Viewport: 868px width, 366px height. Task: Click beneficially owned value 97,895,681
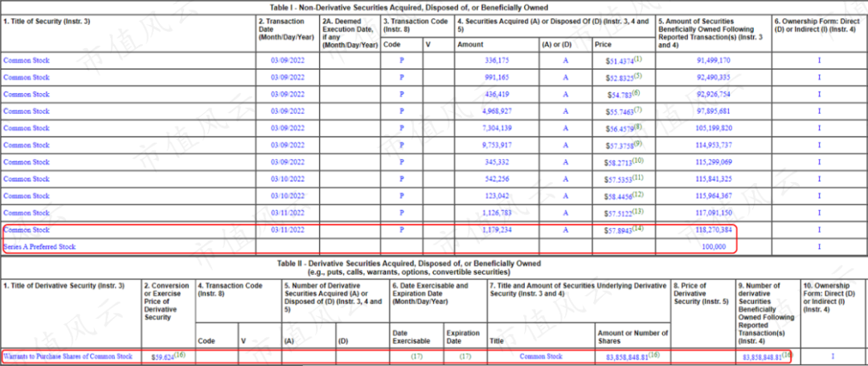coord(713,111)
